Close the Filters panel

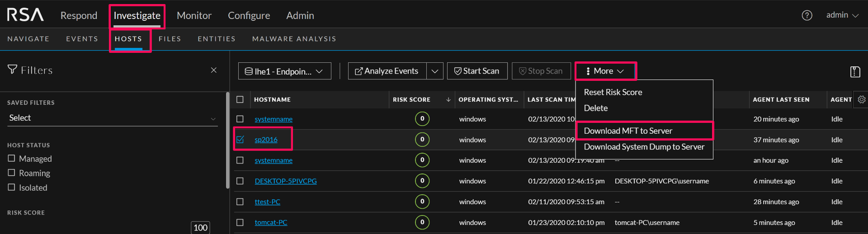pyautogui.click(x=214, y=70)
